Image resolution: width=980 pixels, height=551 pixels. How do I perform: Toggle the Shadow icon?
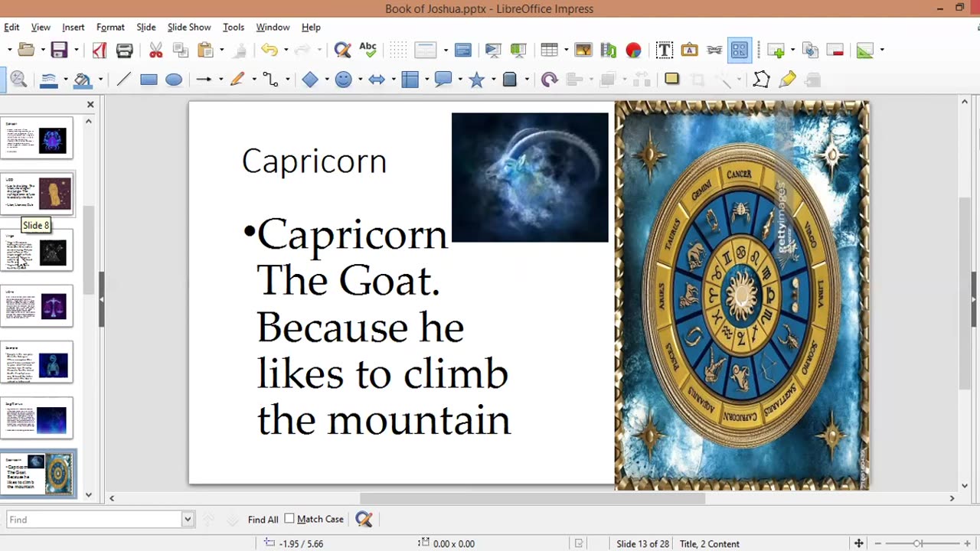(671, 79)
